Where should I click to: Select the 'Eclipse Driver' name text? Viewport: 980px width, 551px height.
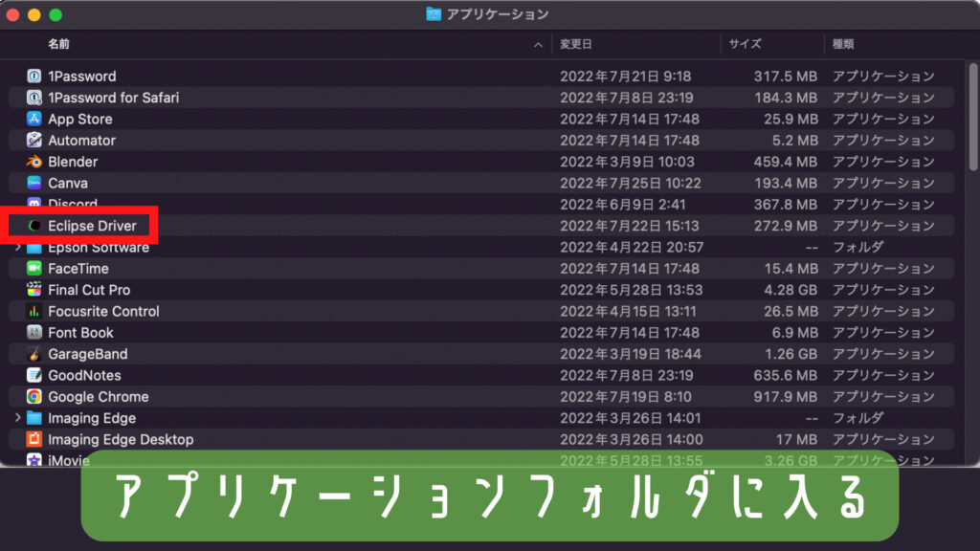92,226
